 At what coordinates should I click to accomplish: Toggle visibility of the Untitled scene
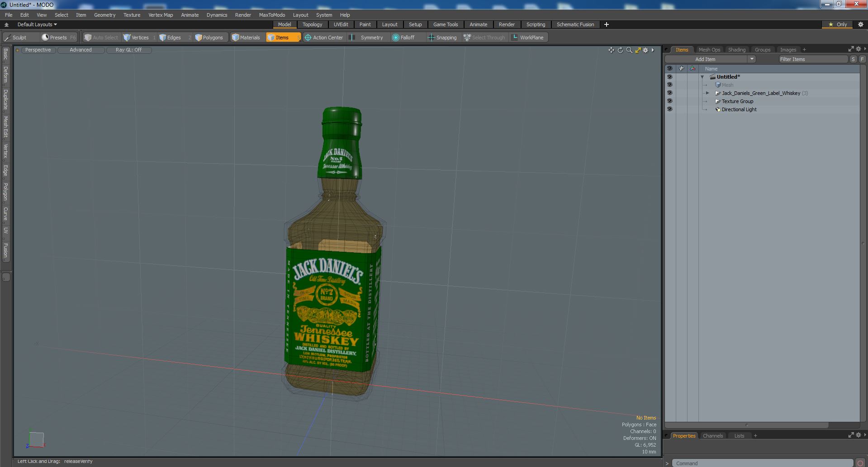coord(669,77)
